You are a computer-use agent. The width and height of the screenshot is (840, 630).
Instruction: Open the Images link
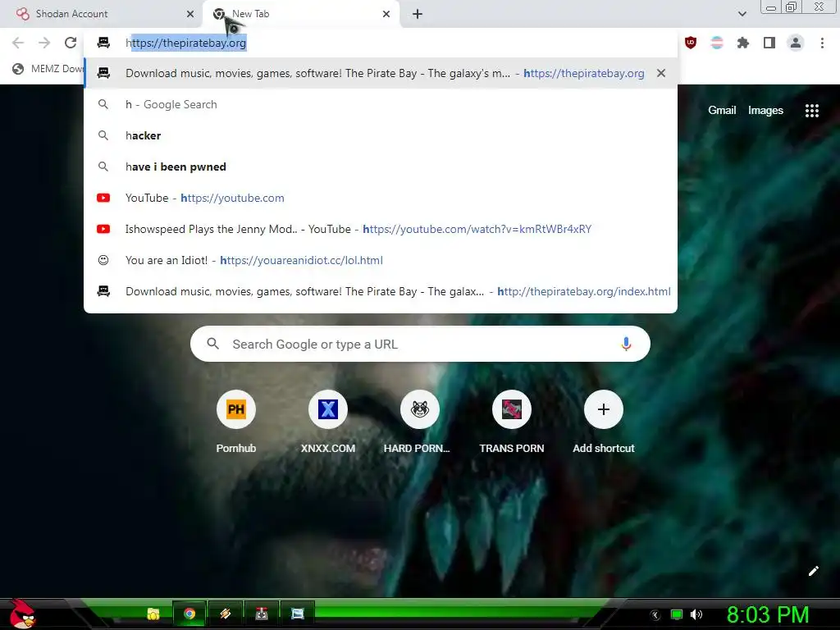(765, 111)
